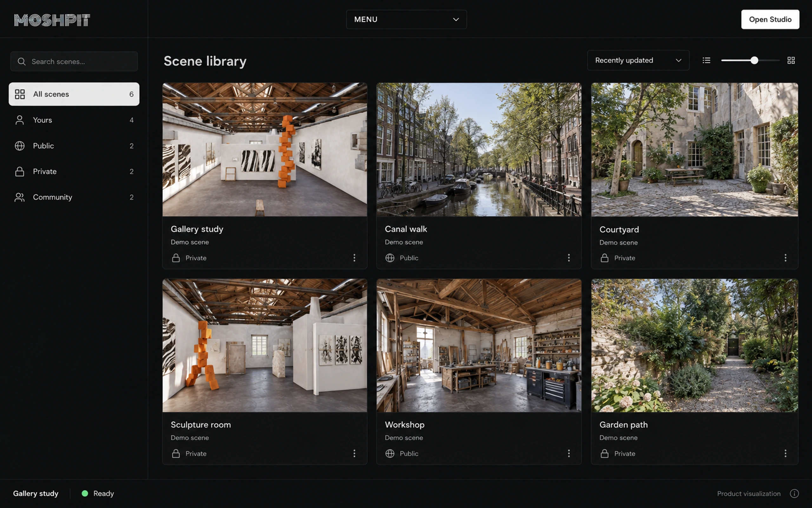Click lock icon on Courtyard card
The height and width of the screenshot is (508, 812).
(604, 258)
